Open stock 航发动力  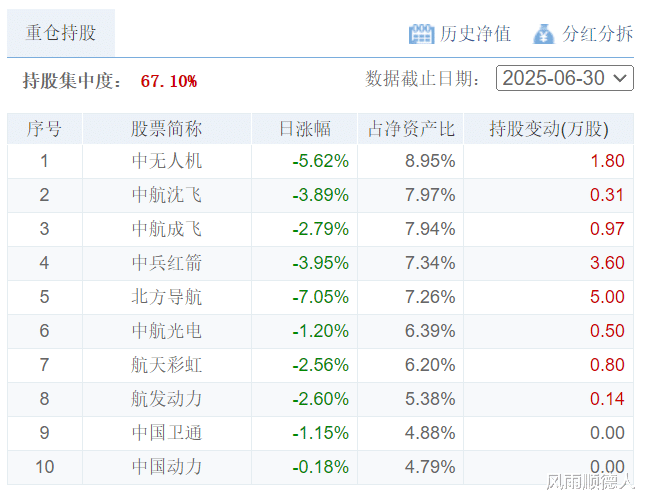coord(167,399)
